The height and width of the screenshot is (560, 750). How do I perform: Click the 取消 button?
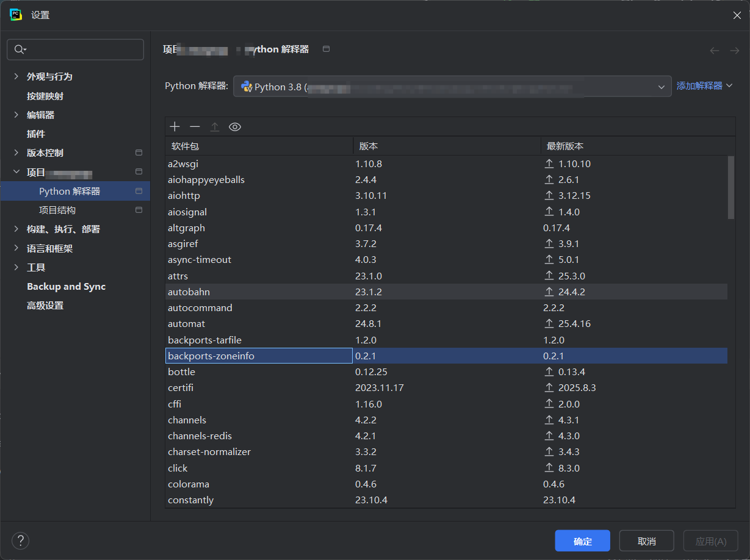(646, 540)
